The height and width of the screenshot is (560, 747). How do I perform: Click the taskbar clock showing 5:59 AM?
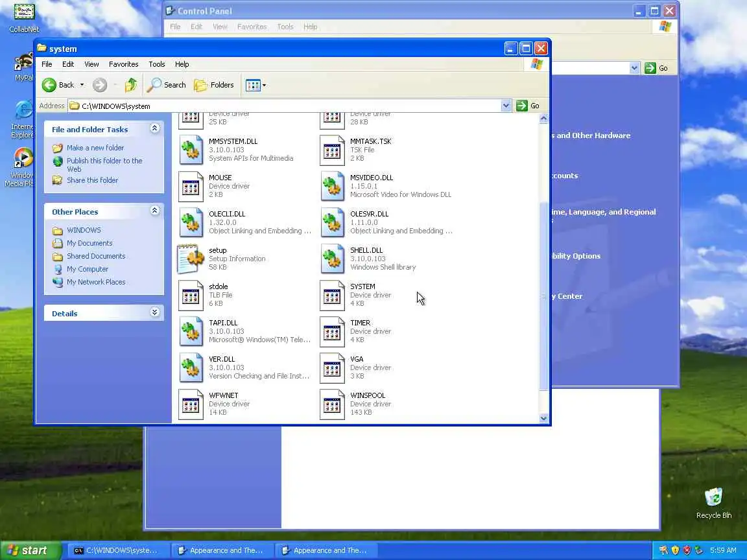723,550
